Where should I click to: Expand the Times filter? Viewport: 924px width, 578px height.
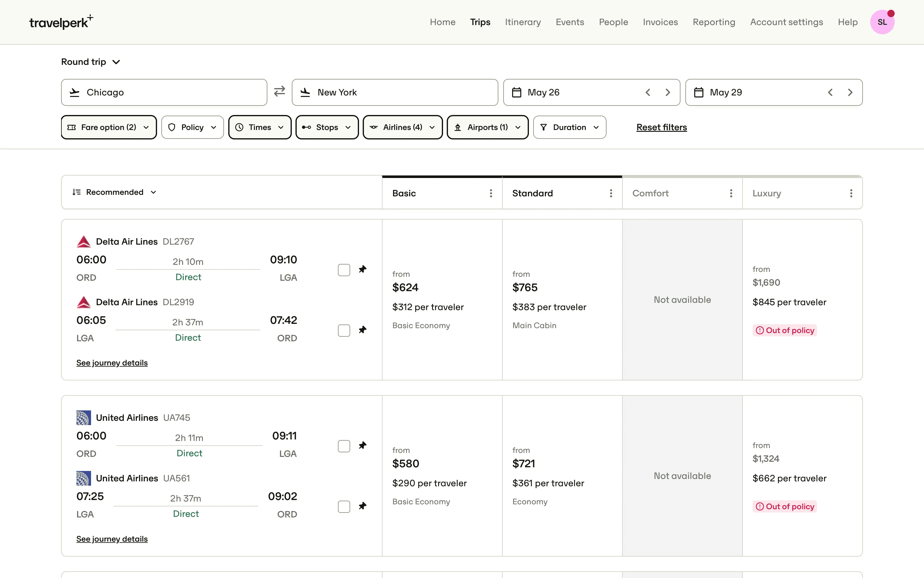click(x=260, y=127)
